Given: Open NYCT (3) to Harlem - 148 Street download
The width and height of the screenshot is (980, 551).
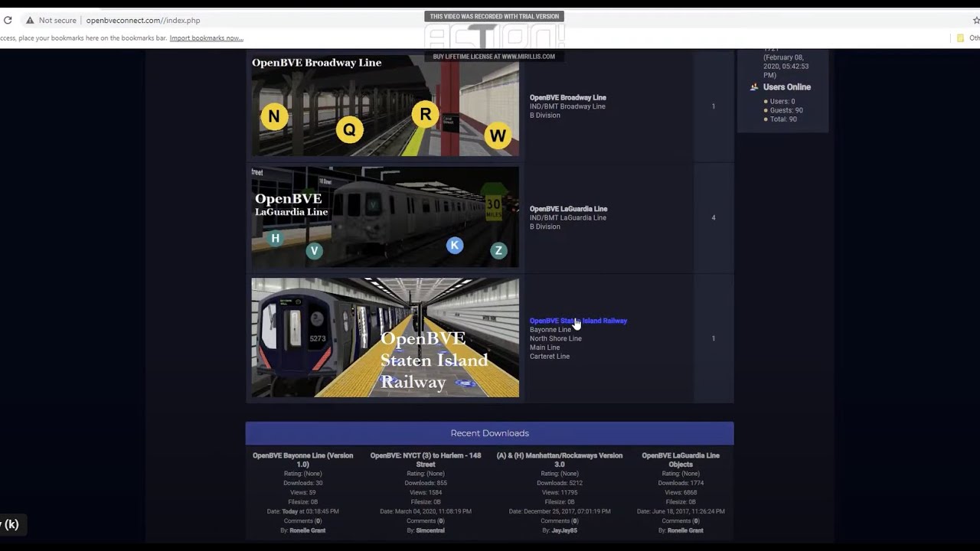Looking at the screenshot, I should [x=426, y=460].
